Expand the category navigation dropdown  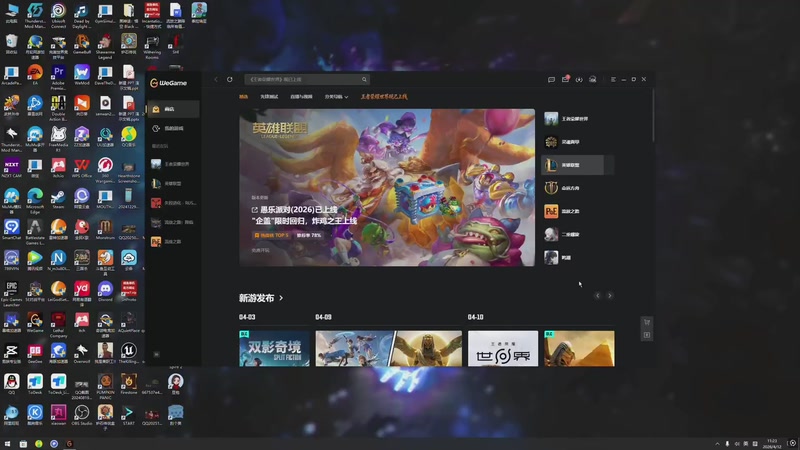pos(336,96)
